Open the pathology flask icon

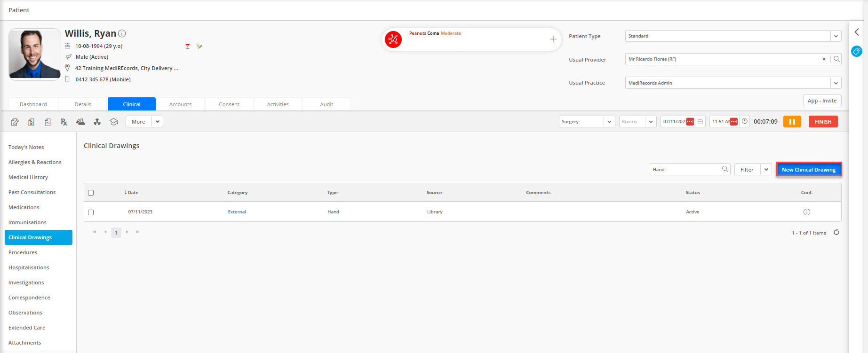[80, 122]
